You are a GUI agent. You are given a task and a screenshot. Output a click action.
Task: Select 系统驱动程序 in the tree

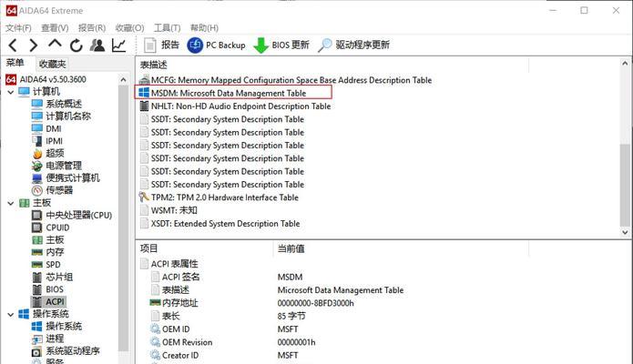pos(66,351)
